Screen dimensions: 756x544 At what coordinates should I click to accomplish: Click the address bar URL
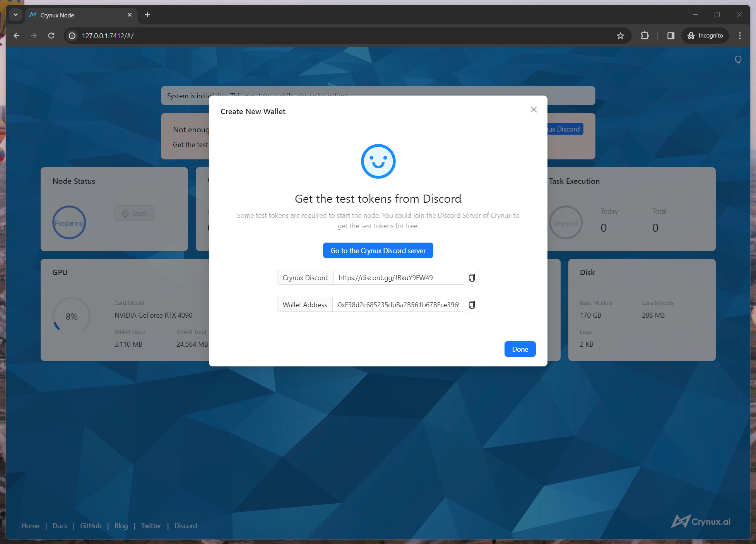pos(108,36)
